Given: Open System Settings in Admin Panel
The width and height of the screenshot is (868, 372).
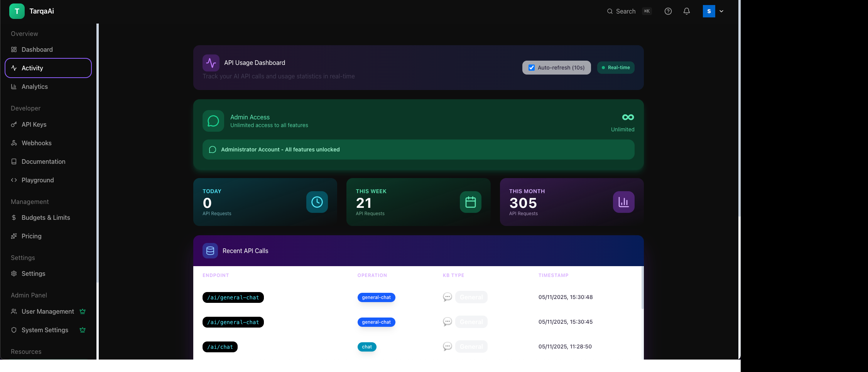Looking at the screenshot, I should [48, 330].
